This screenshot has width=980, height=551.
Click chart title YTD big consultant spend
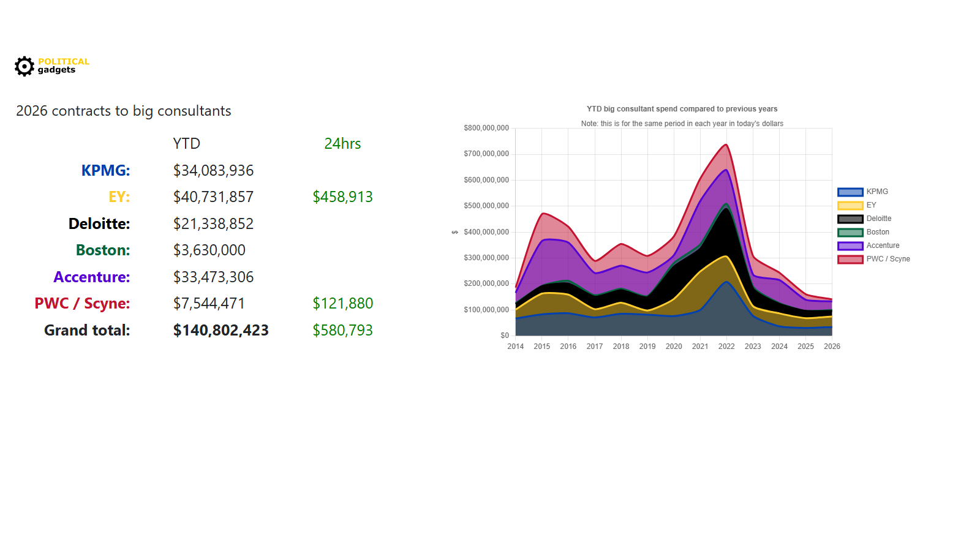click(x=682, y=109)
